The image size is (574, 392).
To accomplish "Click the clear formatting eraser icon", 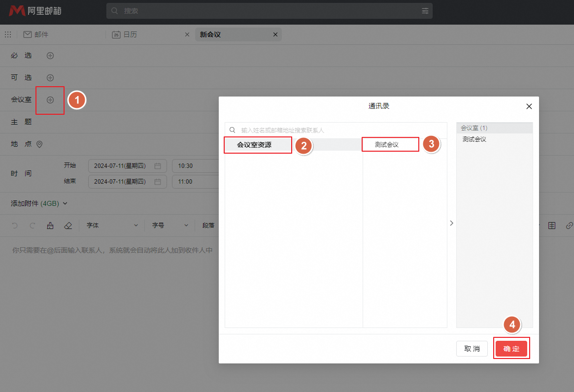I will [68, 225].
